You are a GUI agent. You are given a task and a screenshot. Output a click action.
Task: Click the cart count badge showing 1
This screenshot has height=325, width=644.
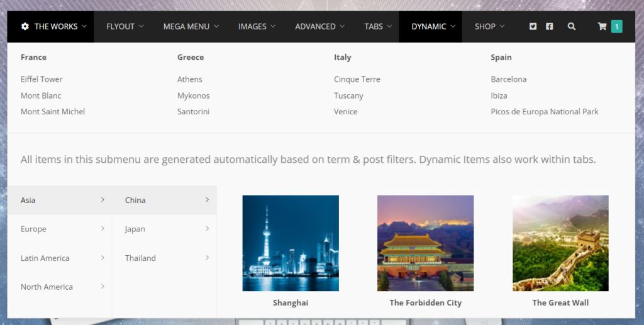(616, 26)
